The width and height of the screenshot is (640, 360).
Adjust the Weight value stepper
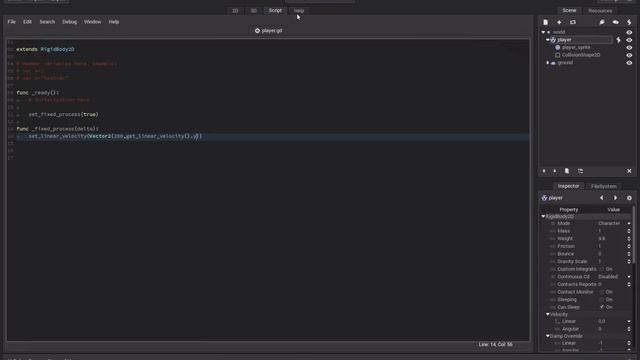pyautogui.click(x=629, y=239)
